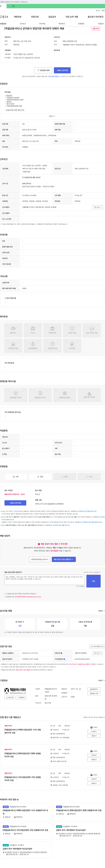
Task: Click the 식사제공 welfare icon
Action: [x=72, y=346]
